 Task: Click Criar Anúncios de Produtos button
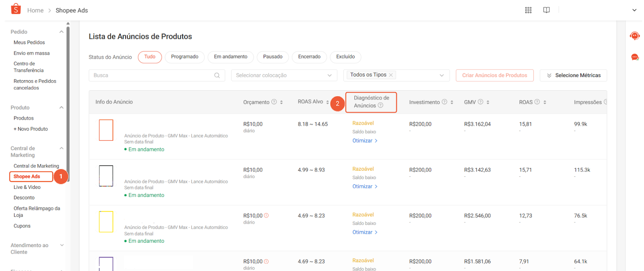click(495, 75)
